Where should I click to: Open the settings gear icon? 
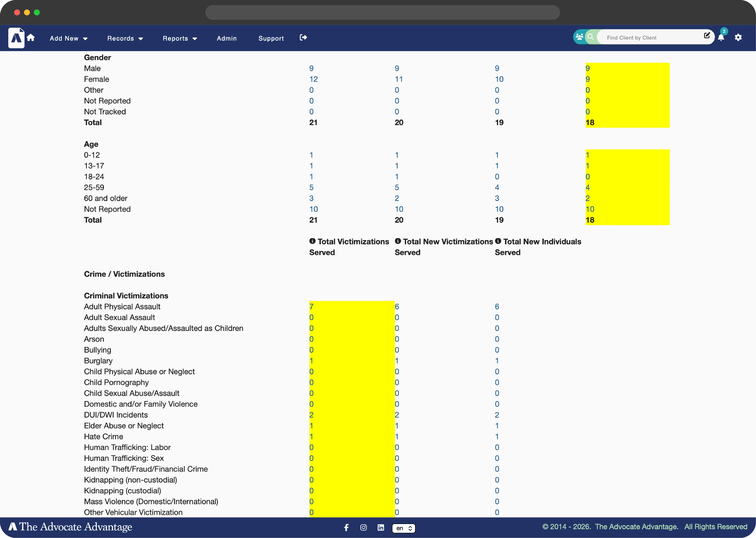click(x=738, y=37)
